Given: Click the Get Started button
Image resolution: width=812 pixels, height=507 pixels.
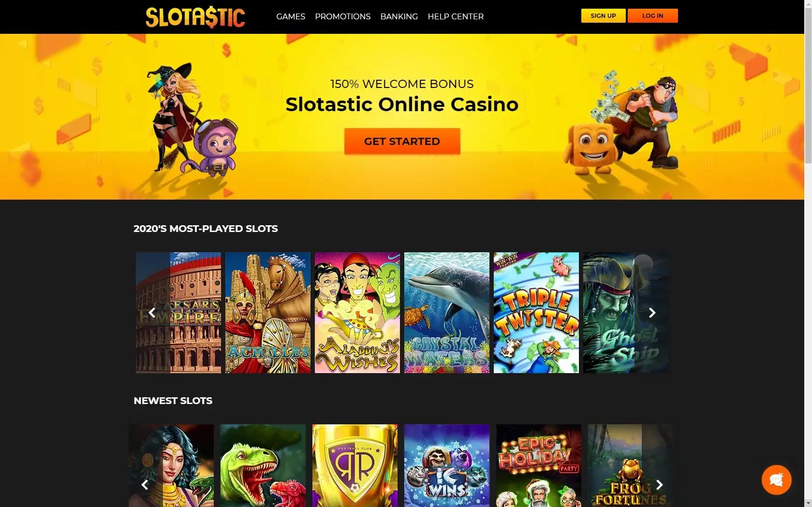Looking at the screenshot, I should pos(402,141).
